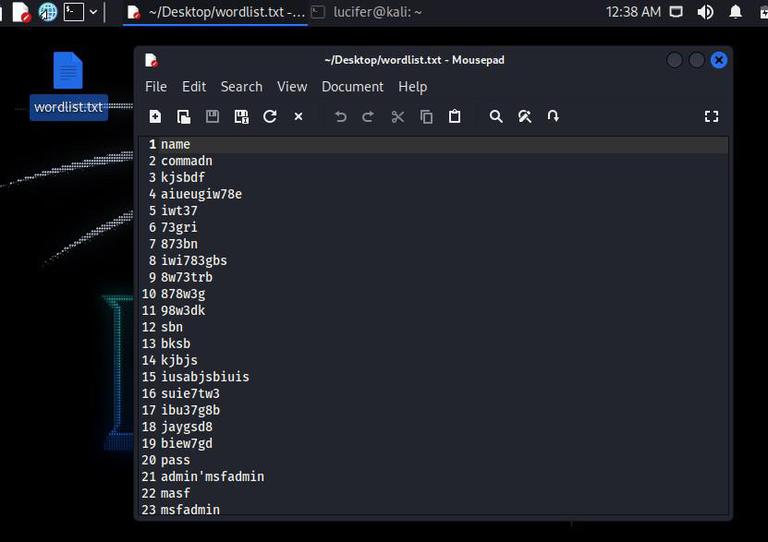Screen dimensions: 768x542
Task: Click 'jaygsd8' on line 18
Action: click(x=187, y=427)
